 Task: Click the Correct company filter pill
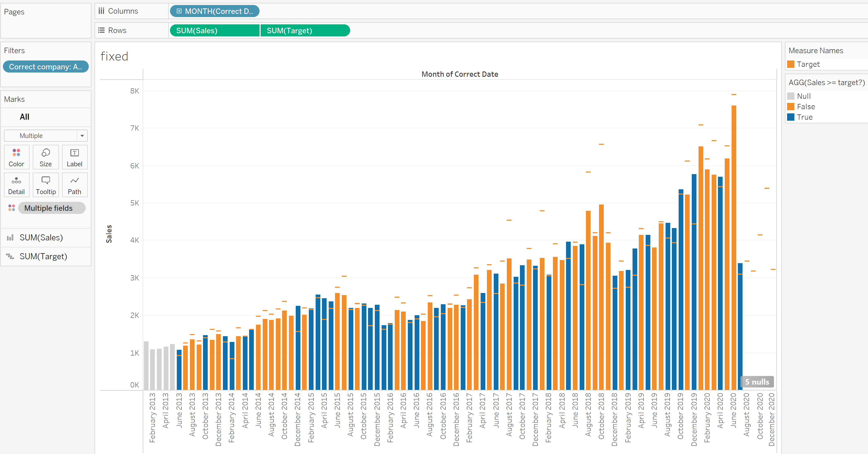pos(46,67)
